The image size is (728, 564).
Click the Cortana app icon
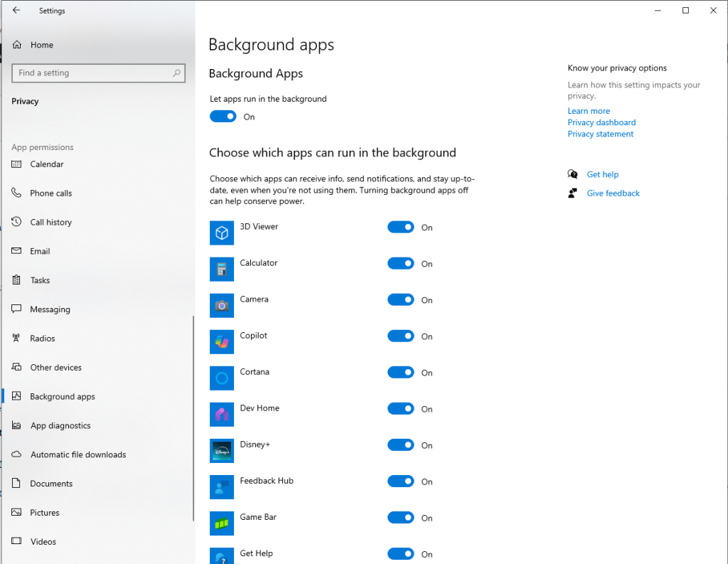tap(222, 378)
